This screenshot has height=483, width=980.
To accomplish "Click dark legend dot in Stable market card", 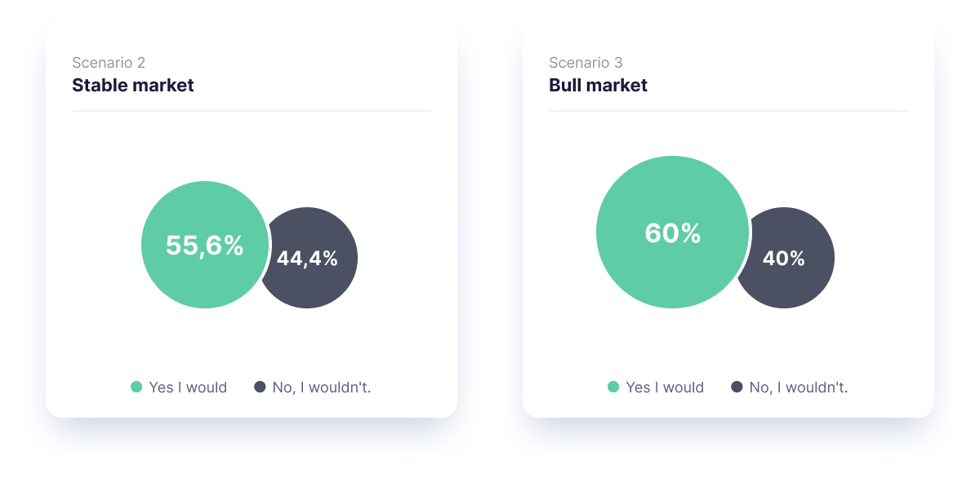I will click(x=260, y=387).
